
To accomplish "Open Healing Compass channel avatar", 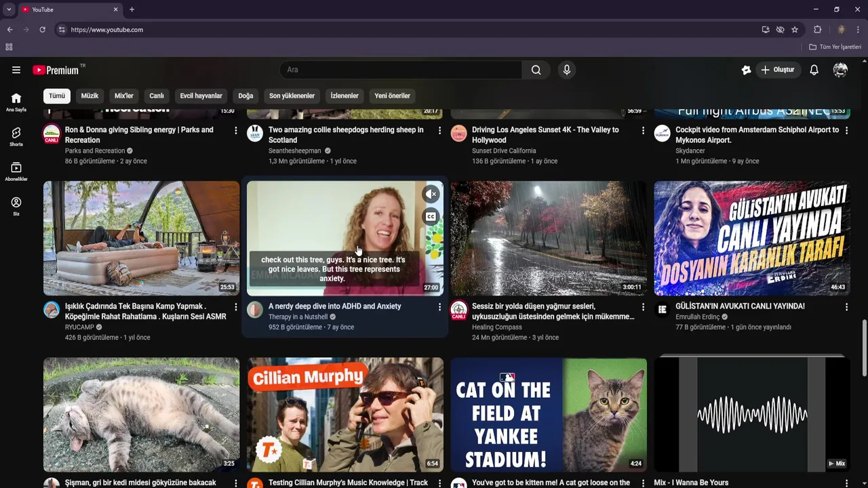I will point(459,310).
